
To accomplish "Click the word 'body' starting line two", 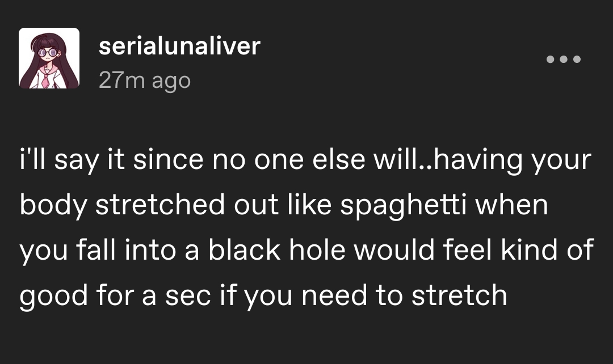I will pos(53,206).
